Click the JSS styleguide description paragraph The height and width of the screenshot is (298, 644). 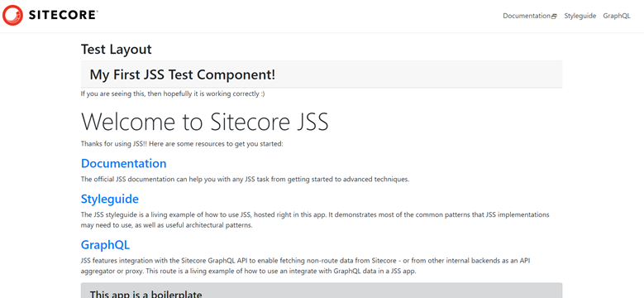tap(315, 220)
